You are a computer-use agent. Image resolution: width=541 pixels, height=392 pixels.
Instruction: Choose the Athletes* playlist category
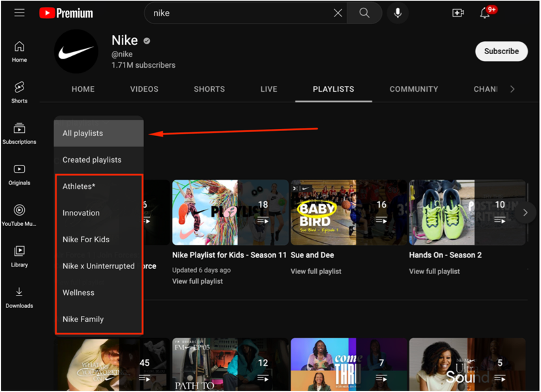(98, 186)
